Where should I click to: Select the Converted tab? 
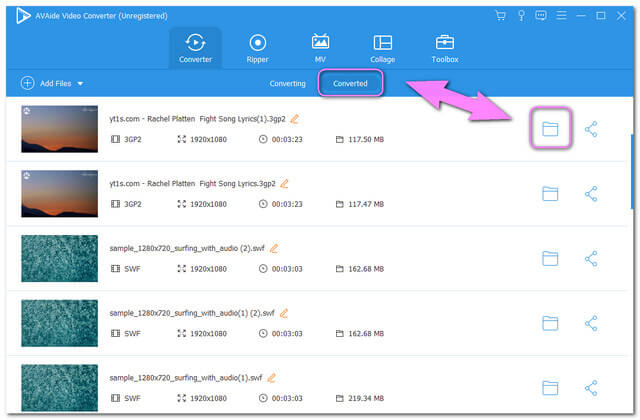(350, 83)
